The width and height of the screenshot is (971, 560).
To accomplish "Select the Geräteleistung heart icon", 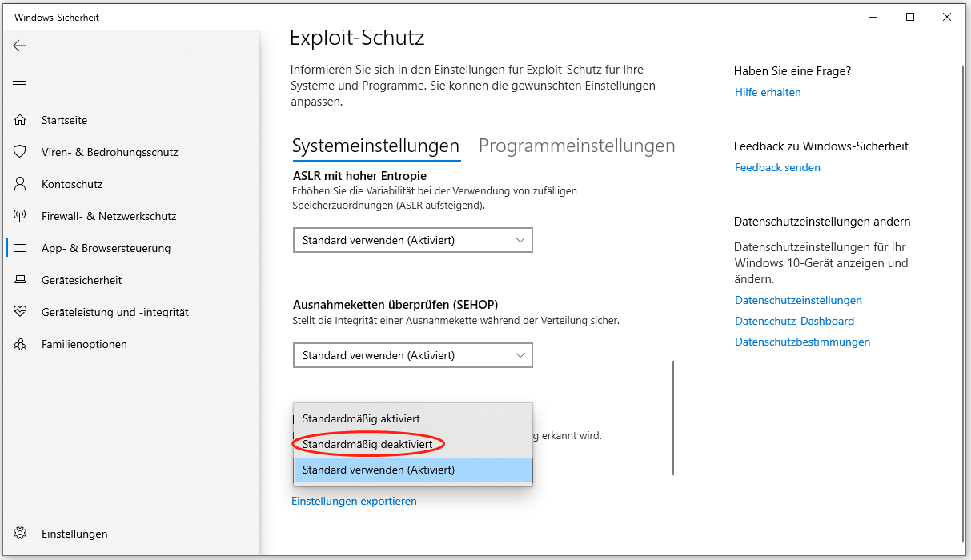I will point(21,312).
